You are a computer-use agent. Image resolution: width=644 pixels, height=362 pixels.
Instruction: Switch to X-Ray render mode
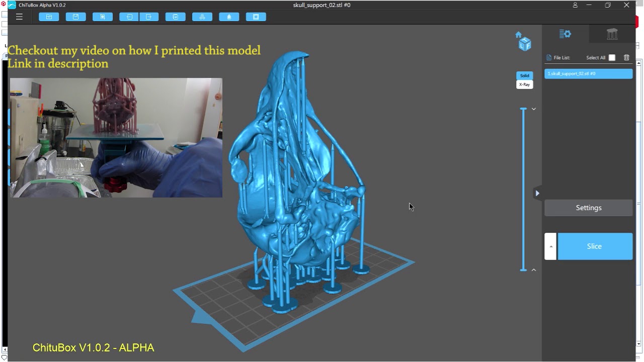point(524,84)
